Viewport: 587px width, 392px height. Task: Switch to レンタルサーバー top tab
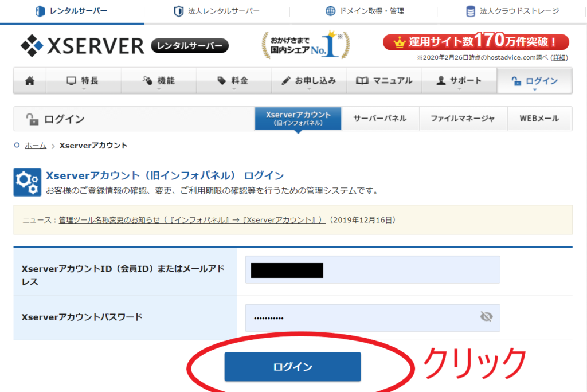(x=72, y=11)
